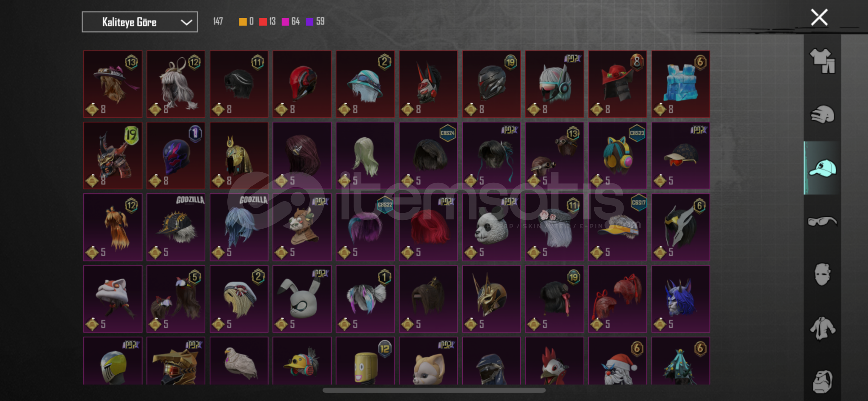Expand the sort list using chevron arrow
This screenshot has width=868, height=401.
point(186,22)
